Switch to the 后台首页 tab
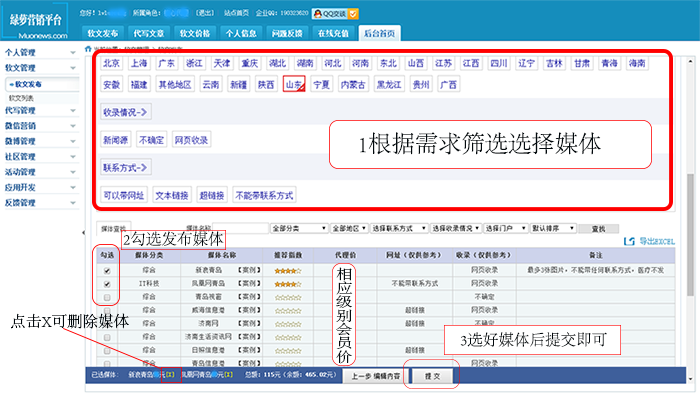The width and height of the screenshot is (700, 394). click(x=379, y=33)
